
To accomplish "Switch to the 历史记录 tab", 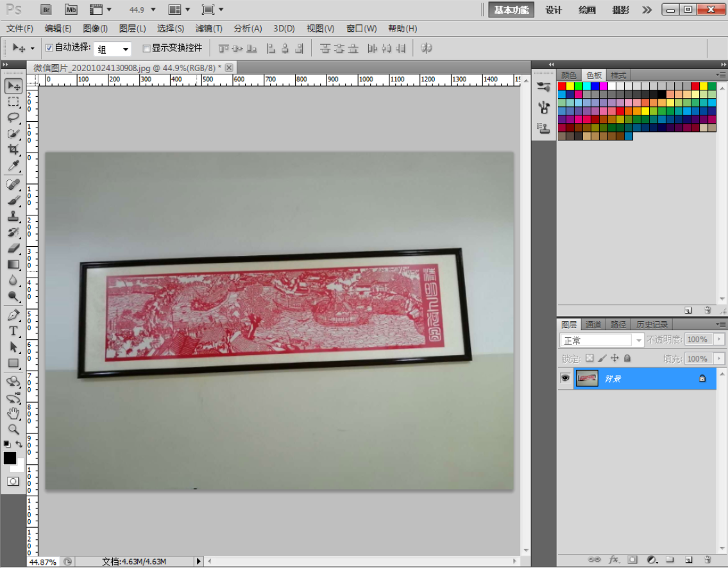I will [x=652, y=324].
